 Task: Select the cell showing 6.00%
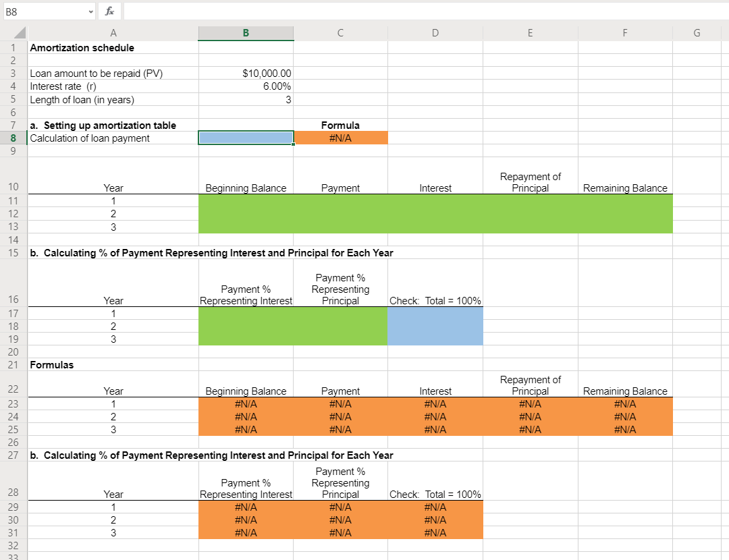tap(245, 86)
